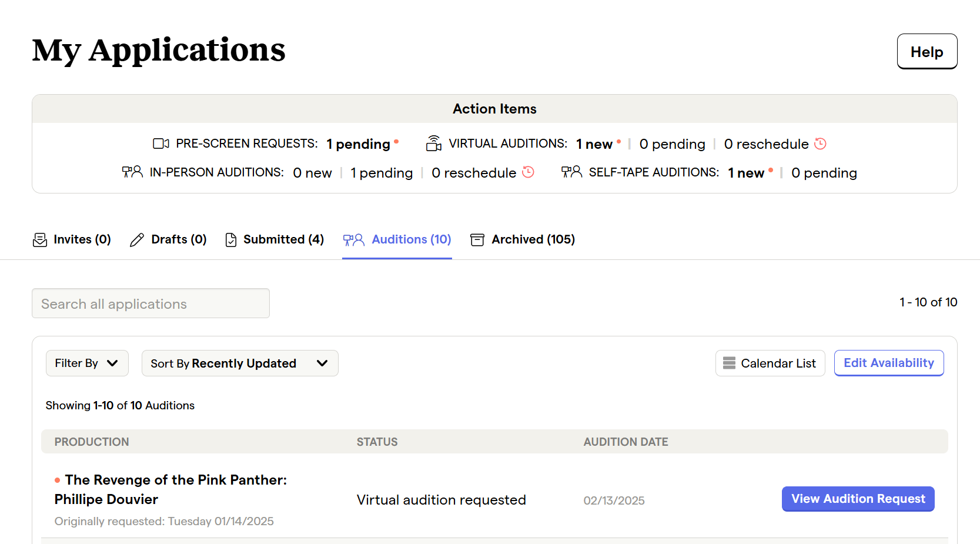Open 0 reschedule in-person auditions

coord(474,173)
